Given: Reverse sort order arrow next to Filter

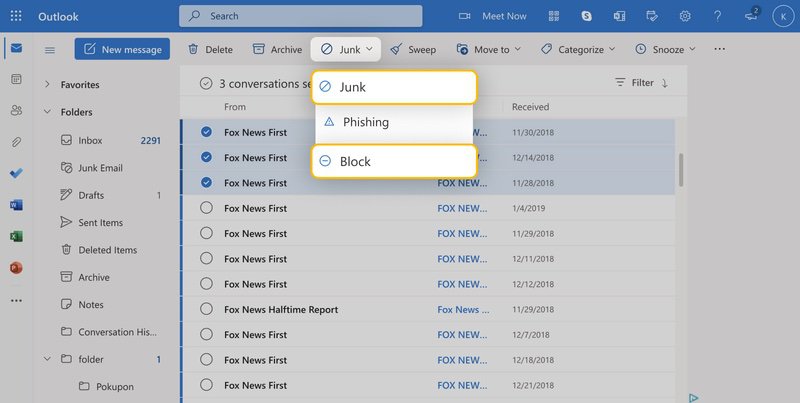Looking at the screenshot, I should click(x=664, y=83).
